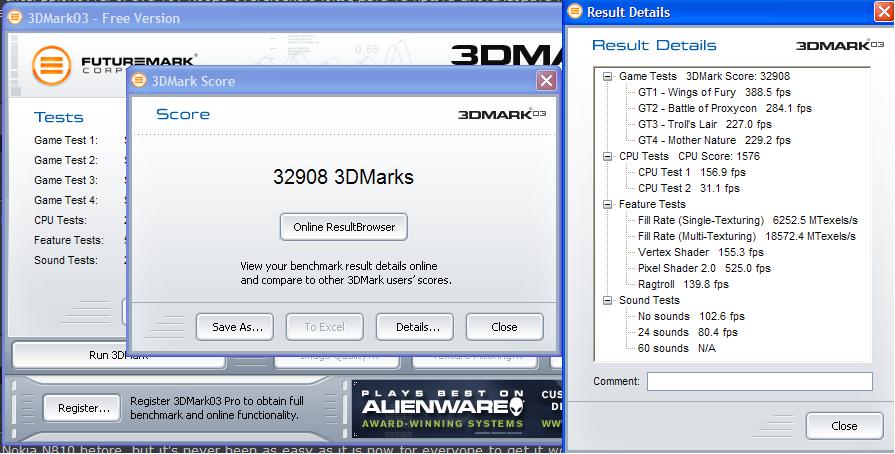Viewport: 895px width, 454px height.
Task: Click 'Game Test 3:' label in Tests list
Action: [66, 180]
